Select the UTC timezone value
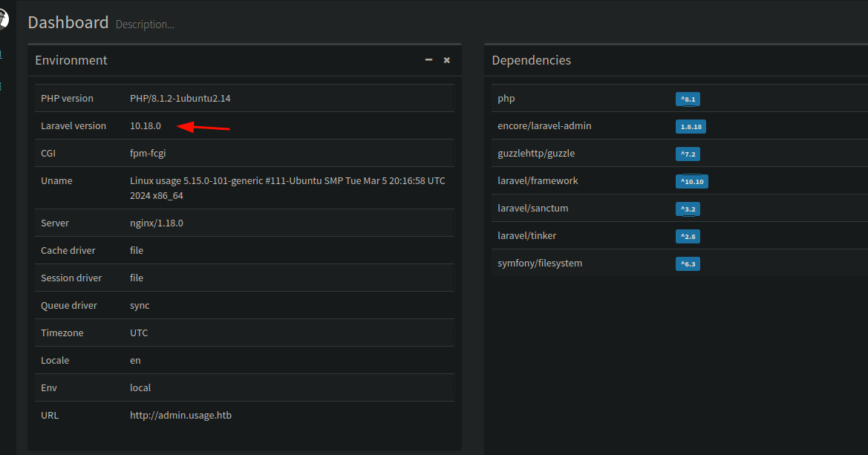This screenshot has width=868, height=455. coord(139,333)
